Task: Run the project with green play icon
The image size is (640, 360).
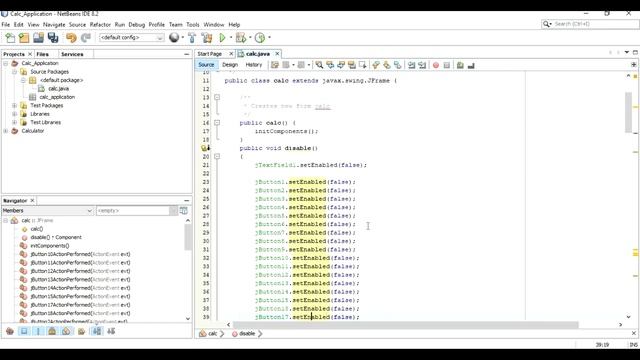Action: (x=222, y=38)
